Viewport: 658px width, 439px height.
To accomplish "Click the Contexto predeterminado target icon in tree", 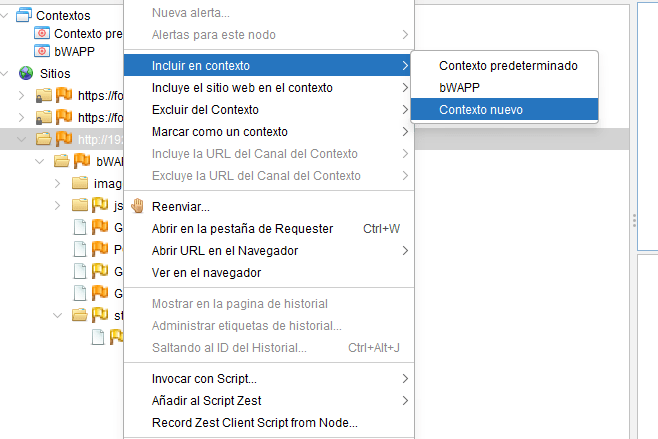I will [42, 34].
